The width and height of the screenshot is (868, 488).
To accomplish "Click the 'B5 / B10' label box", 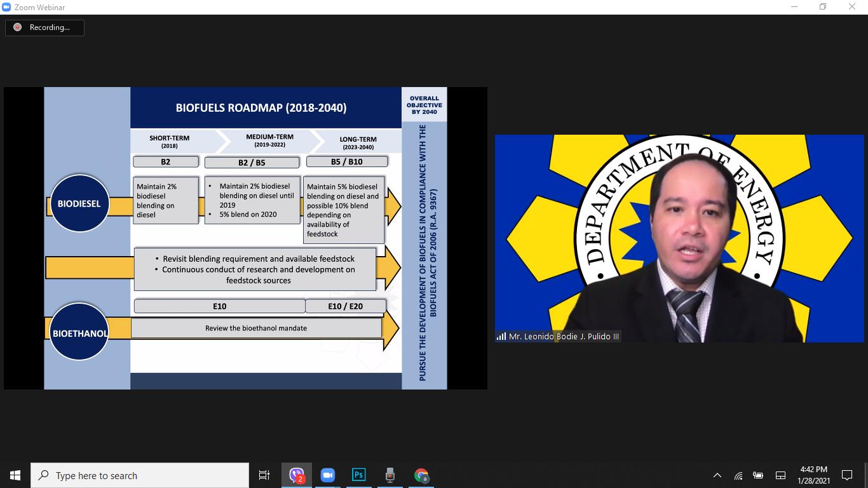I will [346, 162].
